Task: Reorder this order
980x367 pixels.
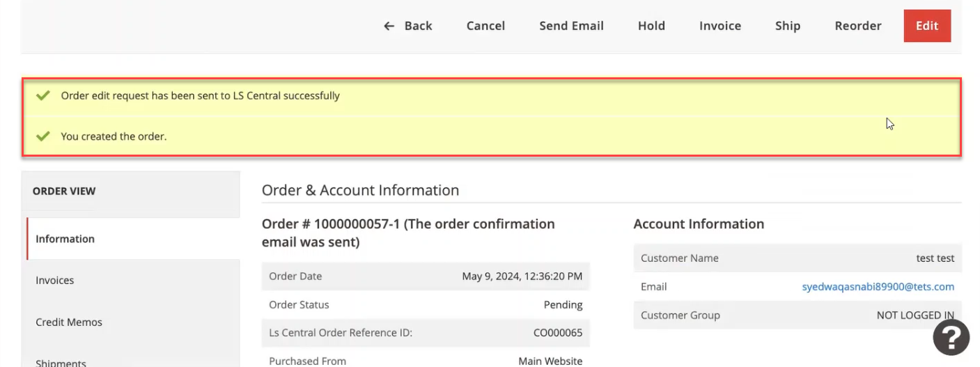Action: click(857, 26)
